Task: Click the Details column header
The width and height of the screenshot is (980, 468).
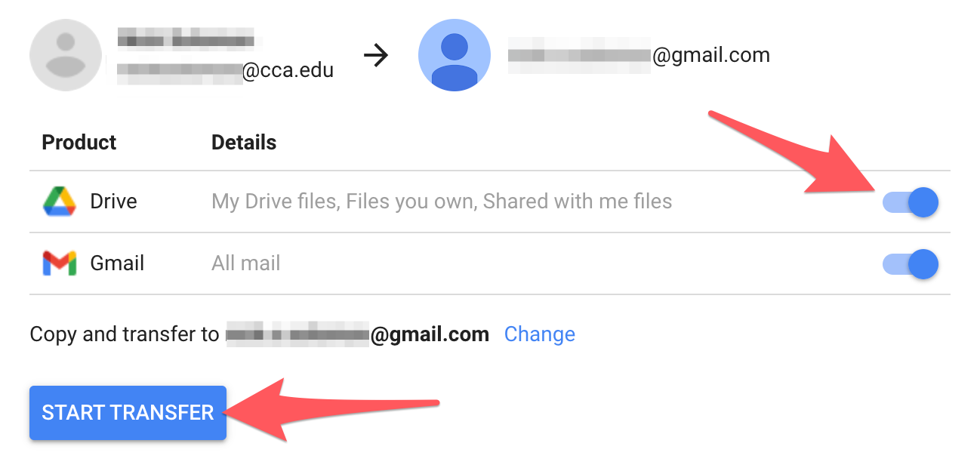Action: point(244,142)
